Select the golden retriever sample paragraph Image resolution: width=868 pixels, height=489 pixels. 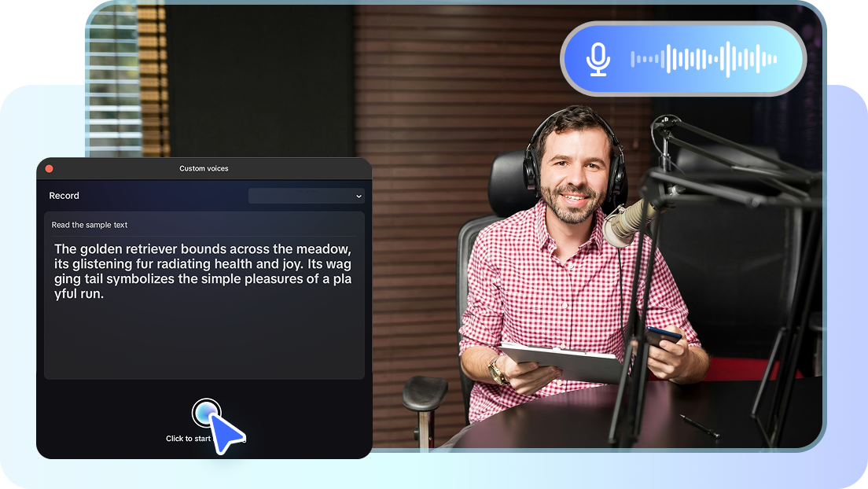203,271
